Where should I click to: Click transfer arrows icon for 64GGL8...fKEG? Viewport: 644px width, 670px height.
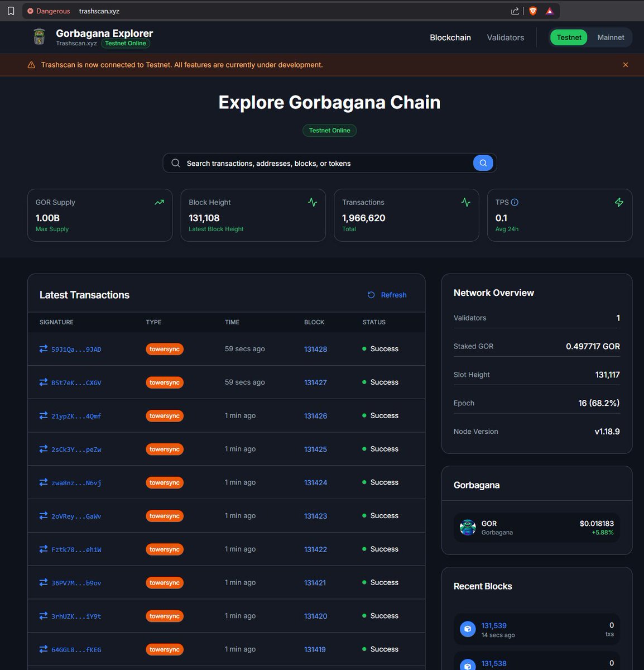coord(44,649)
